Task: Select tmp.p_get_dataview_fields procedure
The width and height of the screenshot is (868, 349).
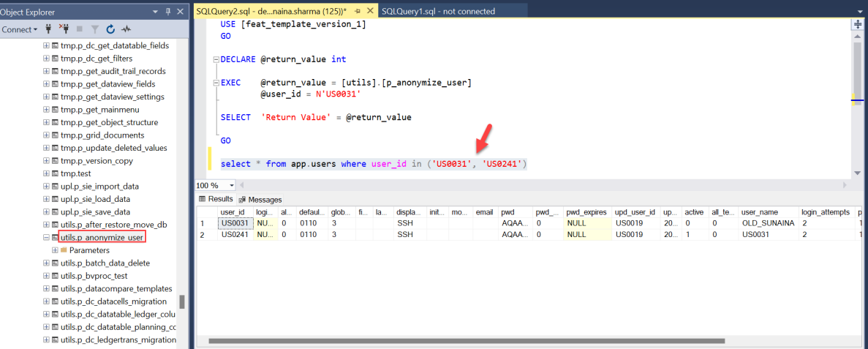Action: click(x=108, y=84)
